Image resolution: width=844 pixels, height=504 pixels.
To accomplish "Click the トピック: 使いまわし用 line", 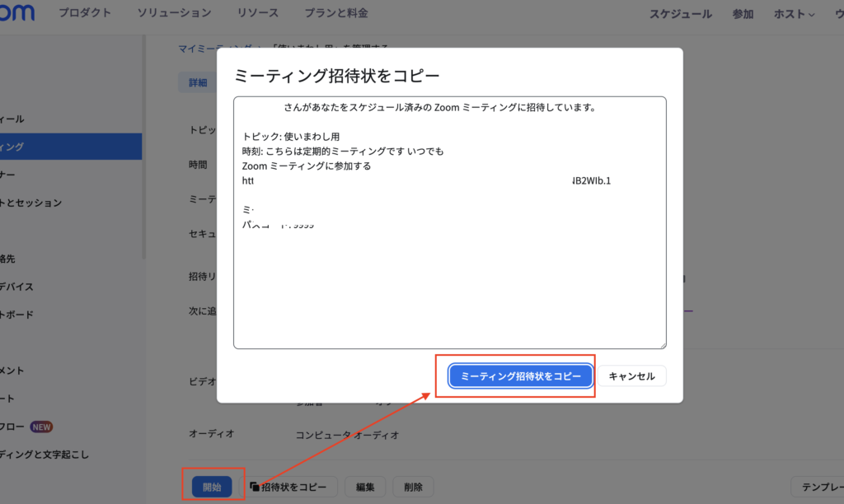I will [291, 137].
